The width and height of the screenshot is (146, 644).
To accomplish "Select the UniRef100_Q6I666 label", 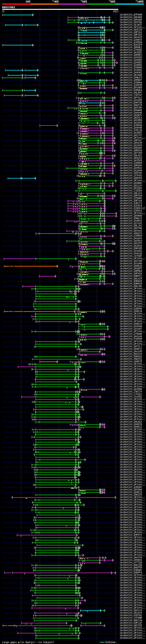I will coord(131,75).
